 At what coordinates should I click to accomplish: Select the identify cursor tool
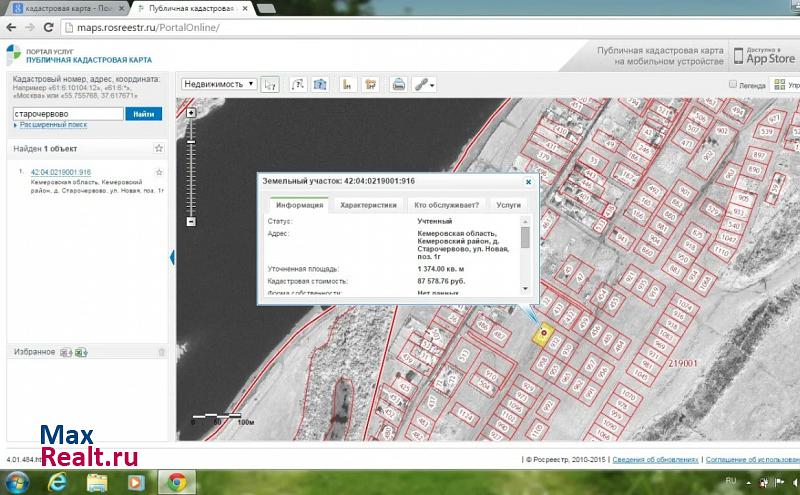point(271,85)
